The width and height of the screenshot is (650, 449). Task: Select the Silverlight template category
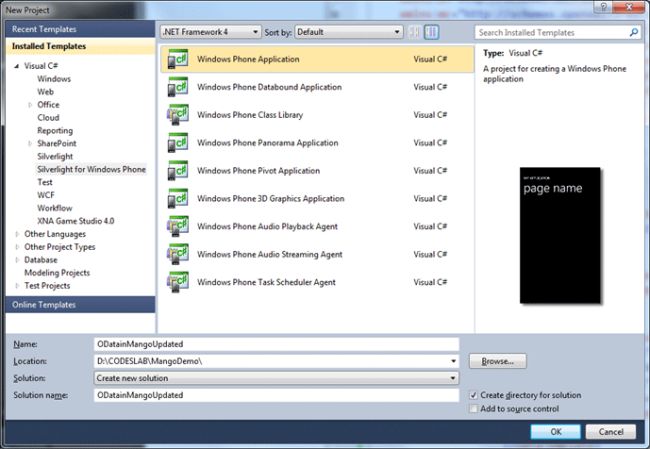(x=55, y=156)
